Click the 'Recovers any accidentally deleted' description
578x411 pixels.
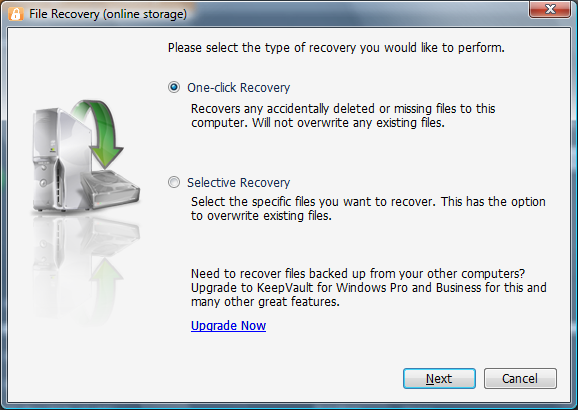[x=343, y=115]
